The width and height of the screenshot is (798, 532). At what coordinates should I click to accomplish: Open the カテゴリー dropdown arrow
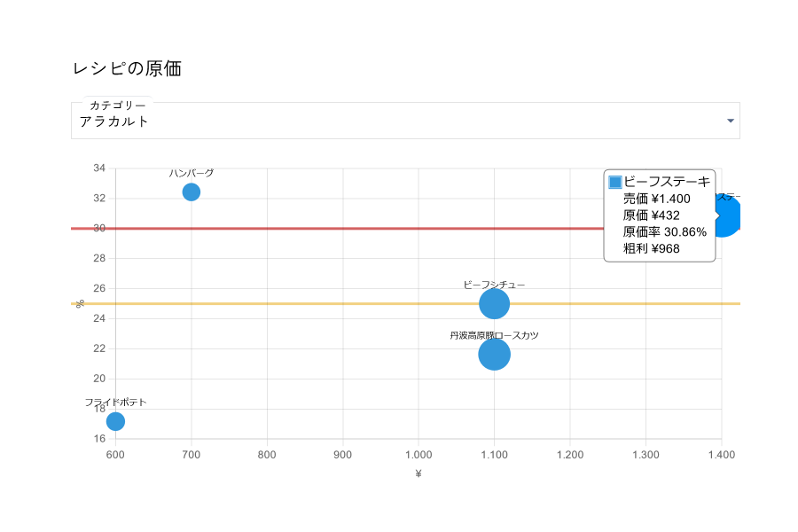(x=731, y=121)
